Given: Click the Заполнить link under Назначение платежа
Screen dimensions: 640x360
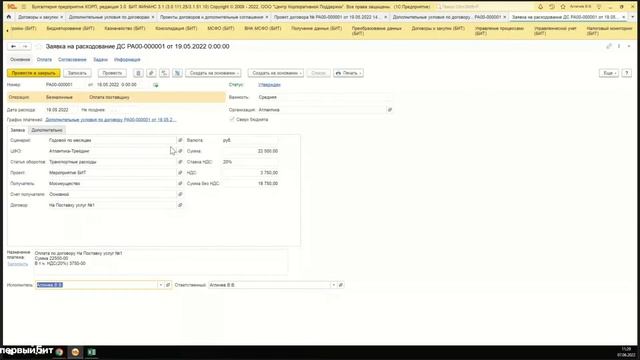Looking at the screenshot, I should coord(18,264).
